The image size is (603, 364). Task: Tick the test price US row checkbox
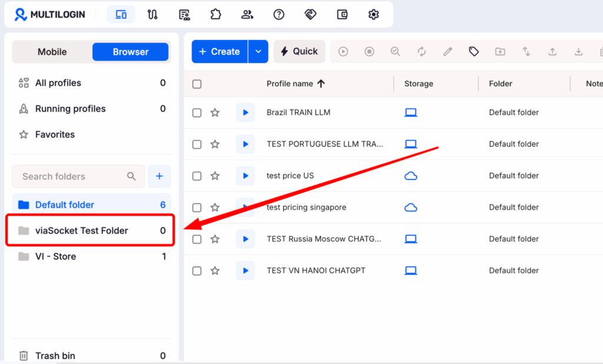(197, 176)
